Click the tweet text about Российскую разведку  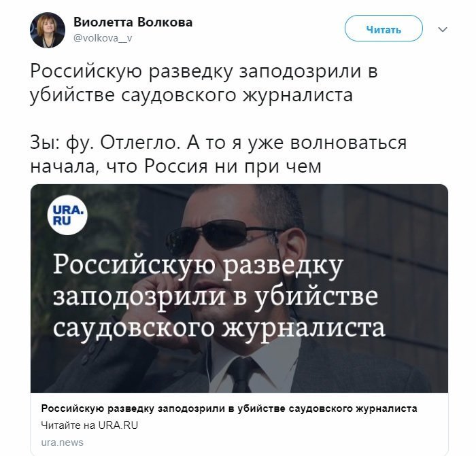pyautogui.click(x=204, y=83)
